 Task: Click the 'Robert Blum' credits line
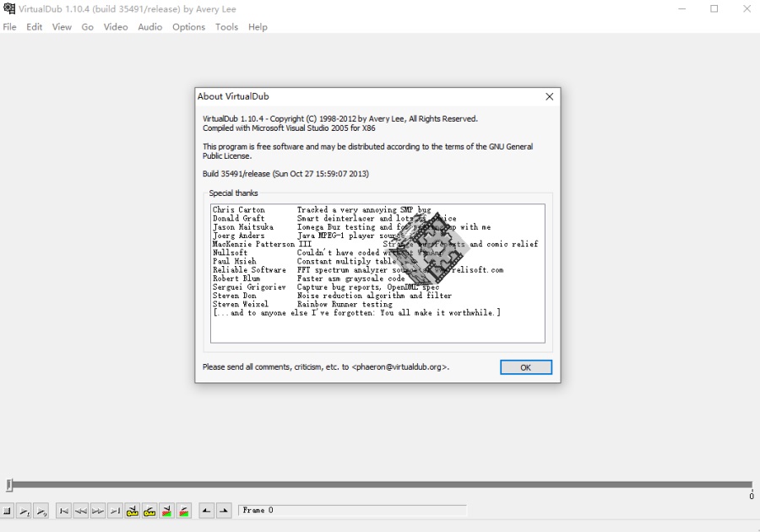pyautogui.click(x=309, y=279)
